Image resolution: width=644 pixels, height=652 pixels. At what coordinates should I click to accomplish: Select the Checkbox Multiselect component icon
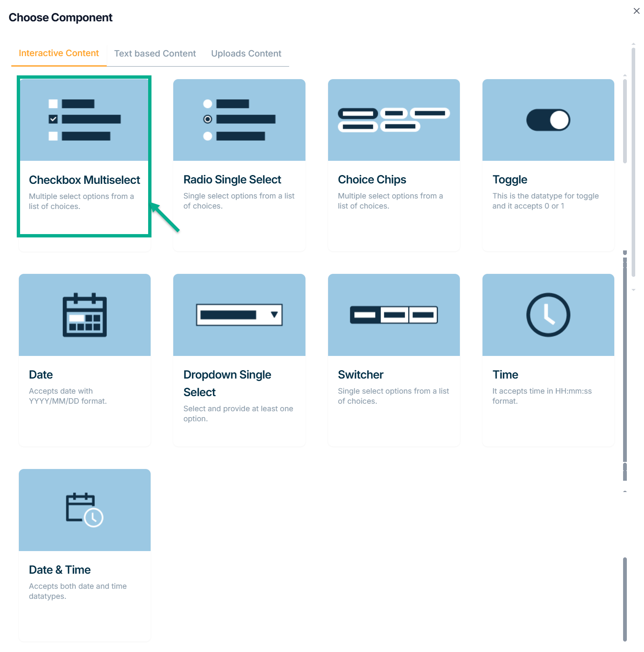[x=85, y=120]
